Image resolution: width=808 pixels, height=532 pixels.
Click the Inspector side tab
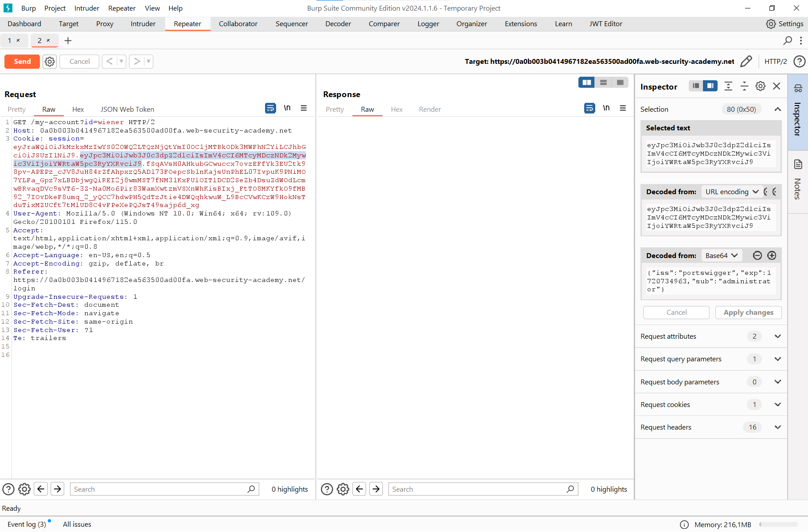[x=798, y=112]
